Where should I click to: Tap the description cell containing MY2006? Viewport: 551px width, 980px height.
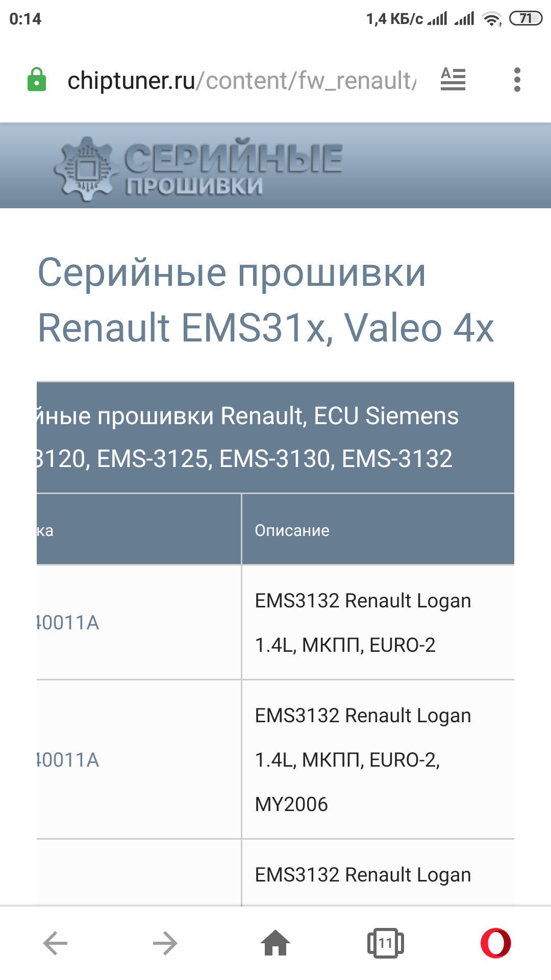(x=363, y=760)
